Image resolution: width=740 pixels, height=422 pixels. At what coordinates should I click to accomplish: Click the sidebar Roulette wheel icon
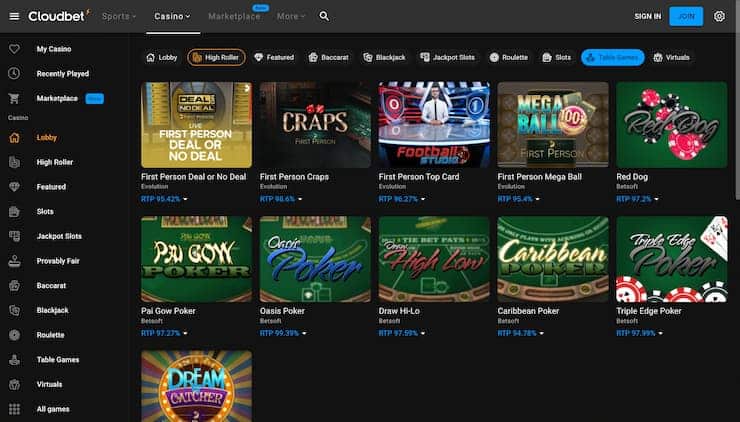tap(14, 335)
